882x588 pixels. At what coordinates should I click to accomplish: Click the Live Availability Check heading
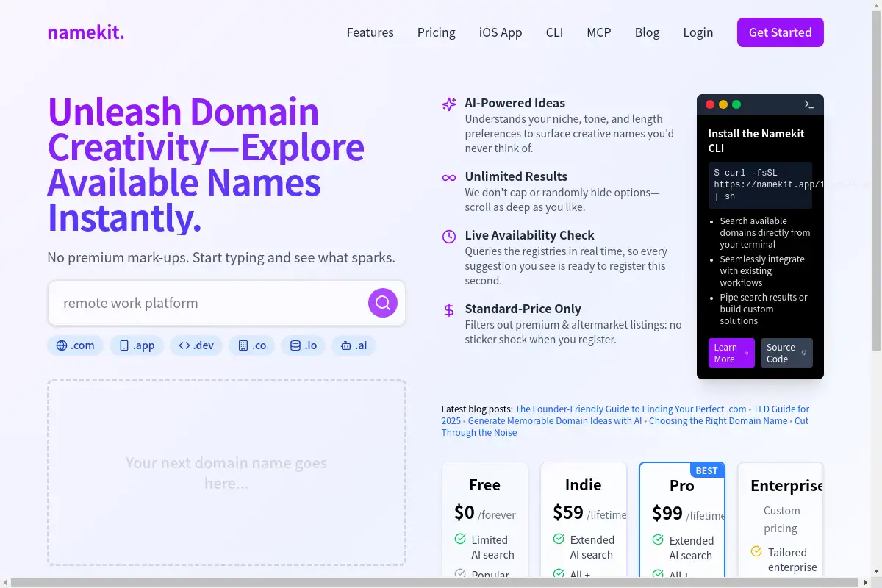[x=530, y=235]
